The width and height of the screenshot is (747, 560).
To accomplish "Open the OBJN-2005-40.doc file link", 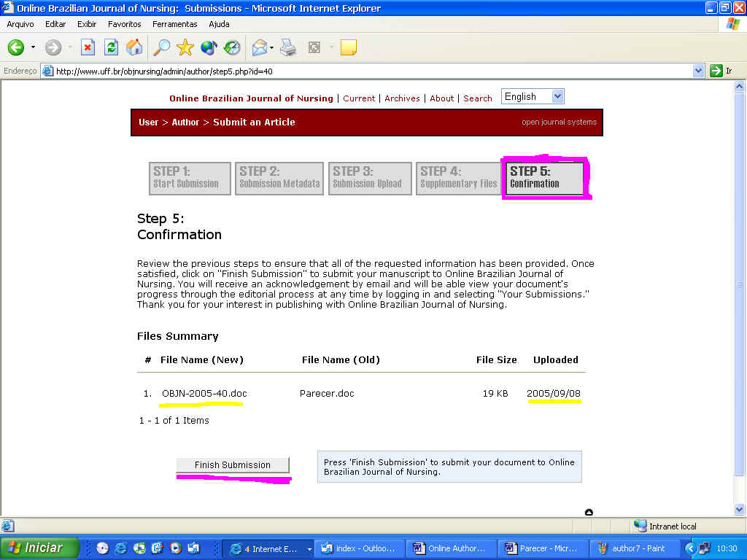I will click(204, 394).
